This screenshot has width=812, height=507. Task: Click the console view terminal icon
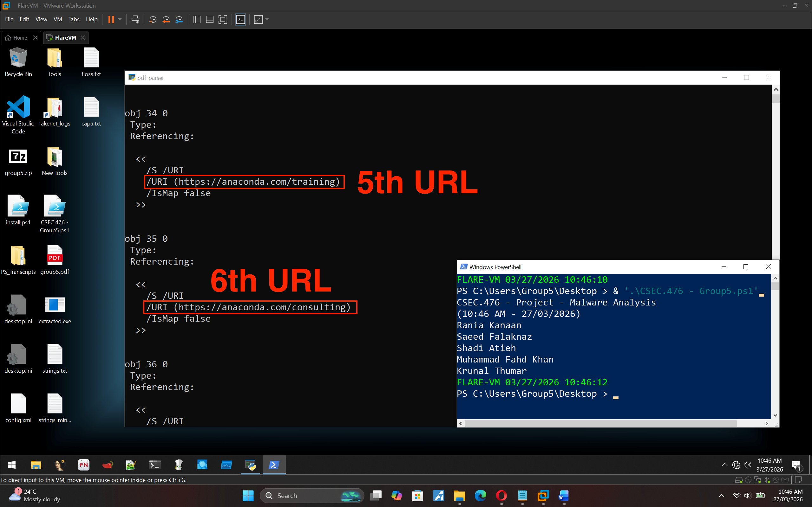point(240,19)
